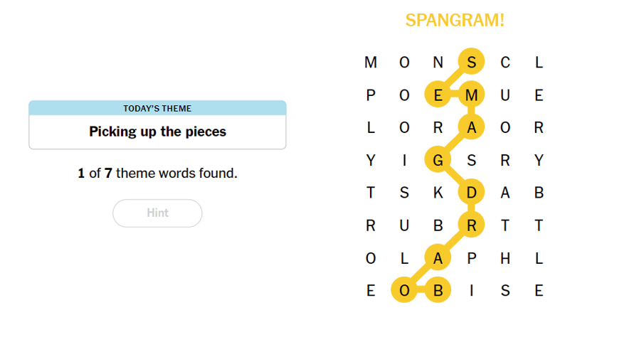Tap the letter I beside highlighted B

(471, 291)
